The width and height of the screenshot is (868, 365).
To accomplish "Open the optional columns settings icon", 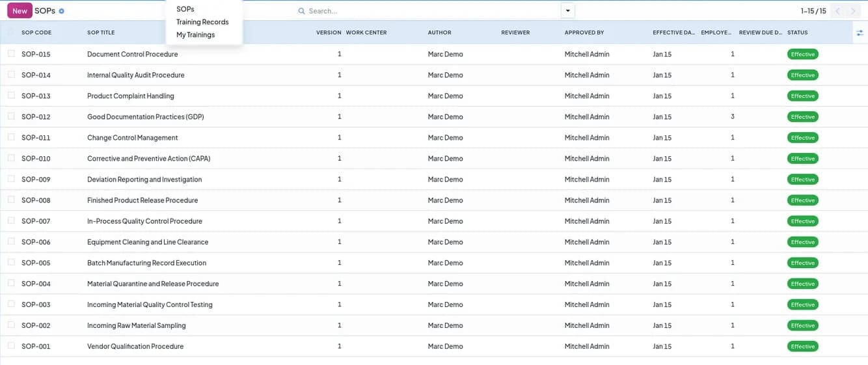I will 860,33.
